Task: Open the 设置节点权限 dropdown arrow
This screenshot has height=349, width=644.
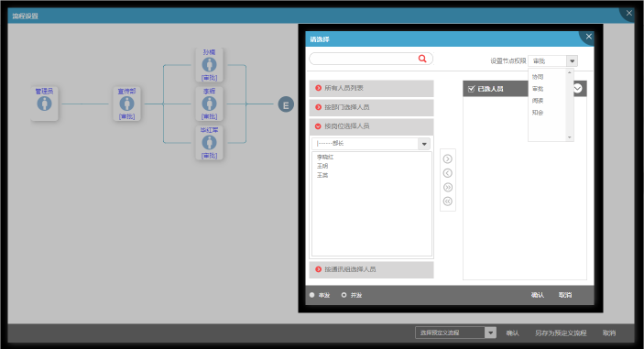Action: [x=573, y=60]
